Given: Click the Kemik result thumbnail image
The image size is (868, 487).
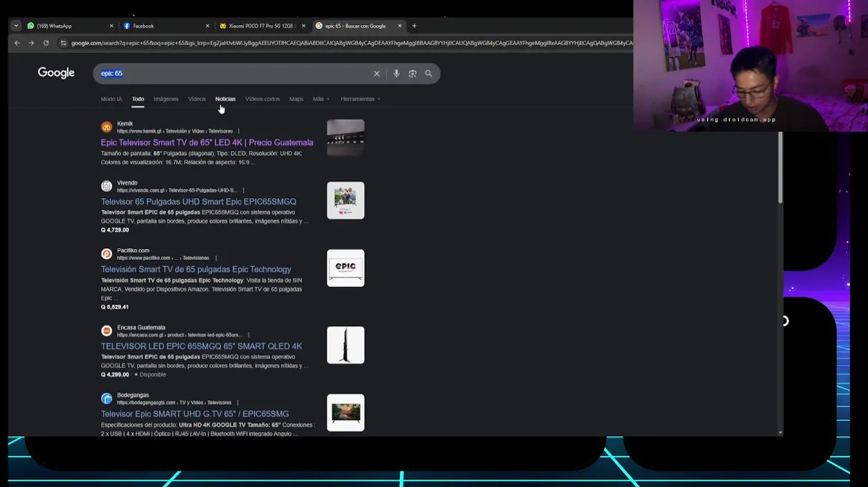Looking at the screenshot, I should [346, 137].
